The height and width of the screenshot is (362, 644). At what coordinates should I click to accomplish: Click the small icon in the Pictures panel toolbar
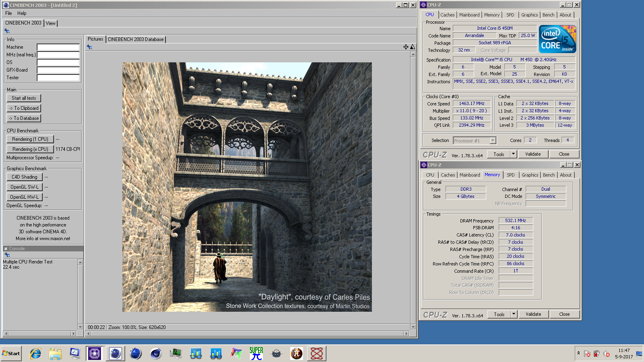[x=89, y=47]
